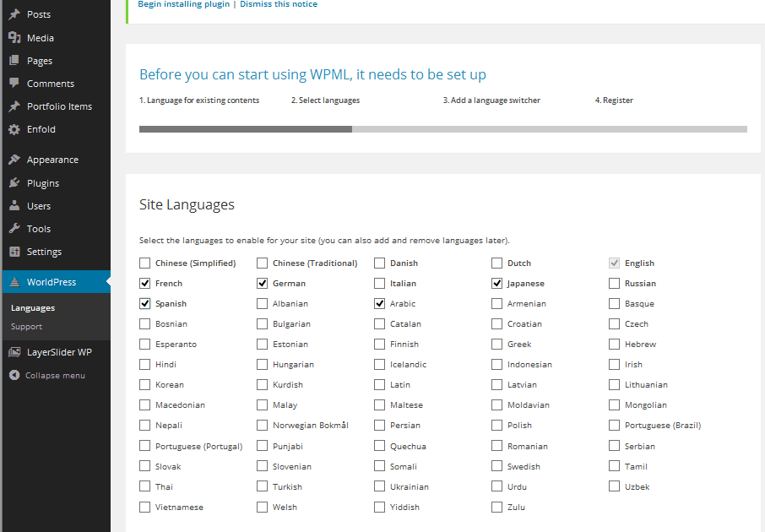Click the Enfold gear icon
This screenshot has width=765, height=532.
[x=14, y=129]
